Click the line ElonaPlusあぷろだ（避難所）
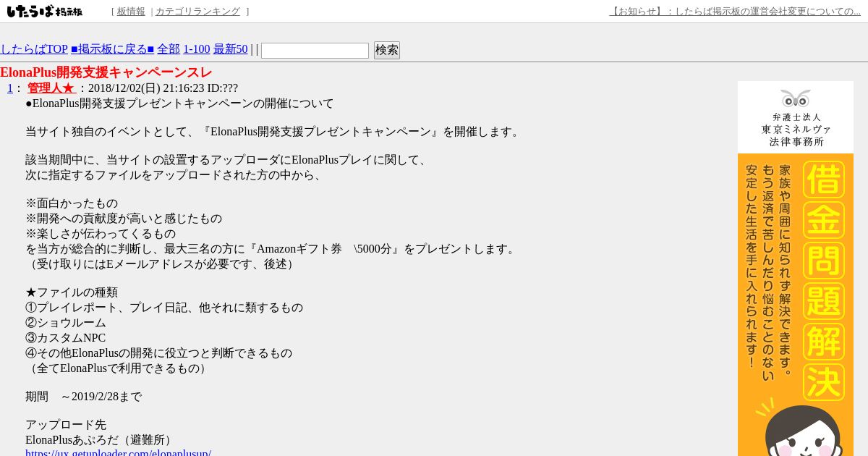Screen dimensions: 868x456 [x=101, y=440]
